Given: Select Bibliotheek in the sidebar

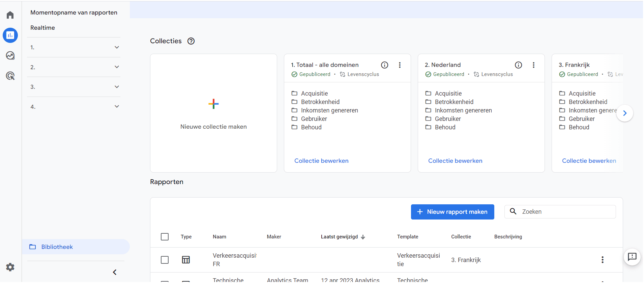Looking at the screenshot, I should [x=76, y=247].
